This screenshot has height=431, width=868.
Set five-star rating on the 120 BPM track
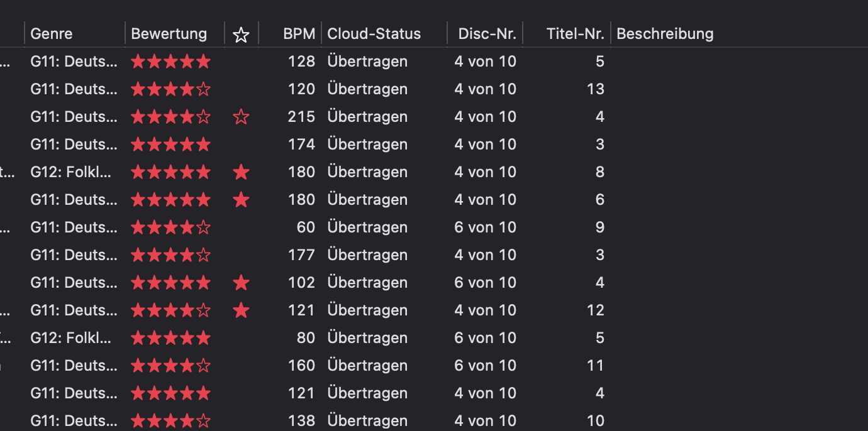tap(203, 89)
